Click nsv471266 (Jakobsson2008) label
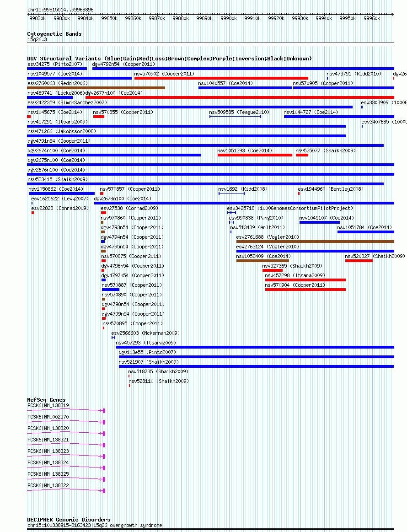Viewport: 407px width, 532px height. 62,131
